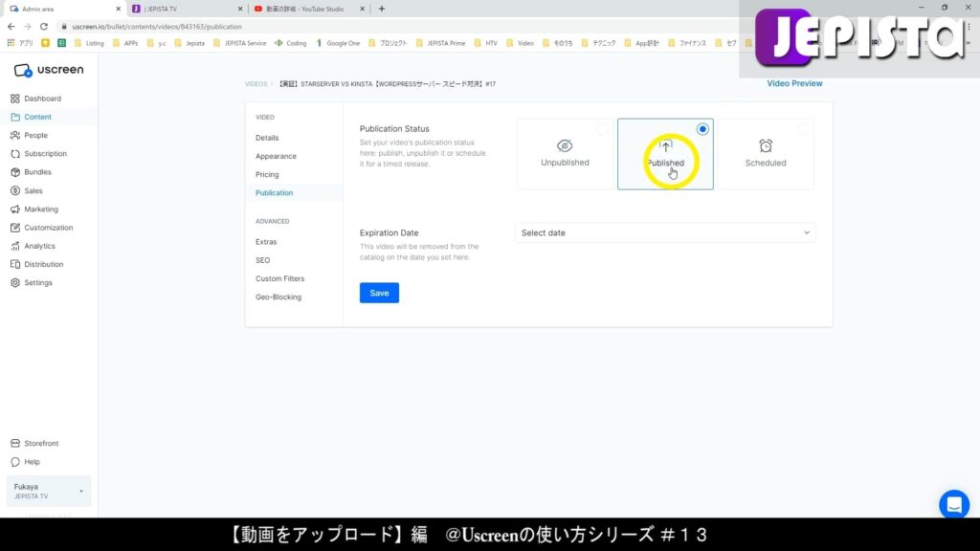The image size is (980, 551).
Task: Click the uscreen logo
Action: tap(49, 70)
